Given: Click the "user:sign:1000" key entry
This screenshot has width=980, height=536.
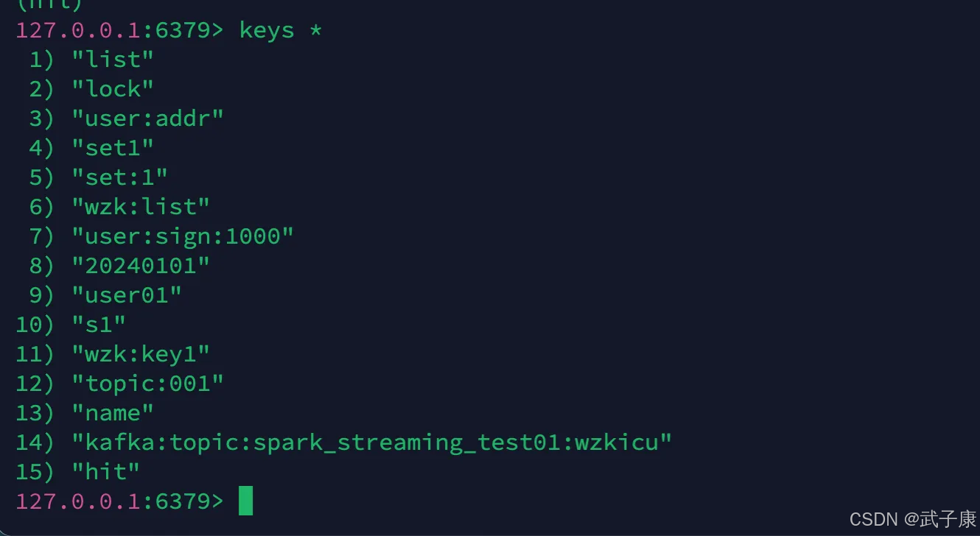Looking at the screenshot, I should click(183, 236).
